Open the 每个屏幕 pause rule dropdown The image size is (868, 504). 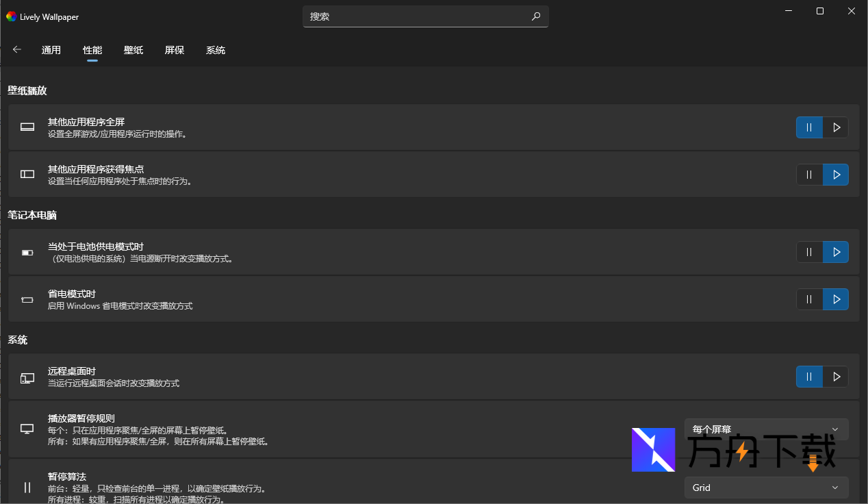pos(766,429)
